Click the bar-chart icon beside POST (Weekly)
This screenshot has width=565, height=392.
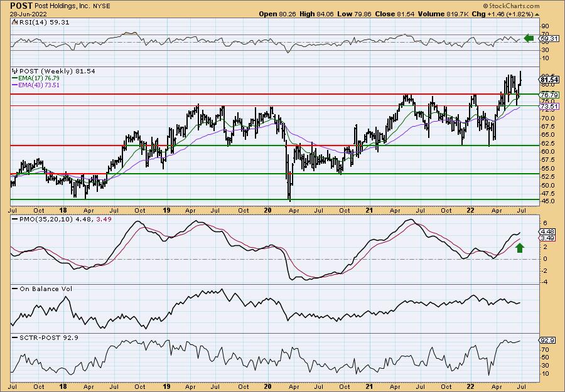[x=15, y=72]
